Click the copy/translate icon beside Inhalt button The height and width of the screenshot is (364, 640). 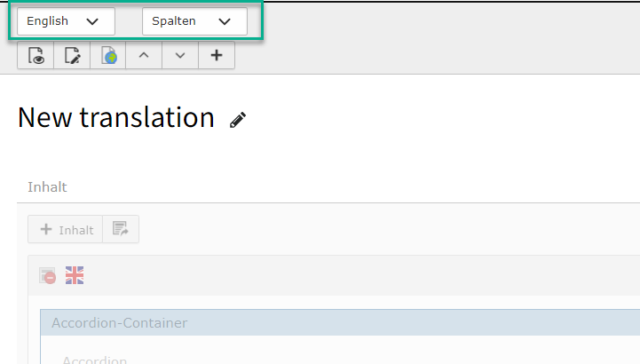121,229
